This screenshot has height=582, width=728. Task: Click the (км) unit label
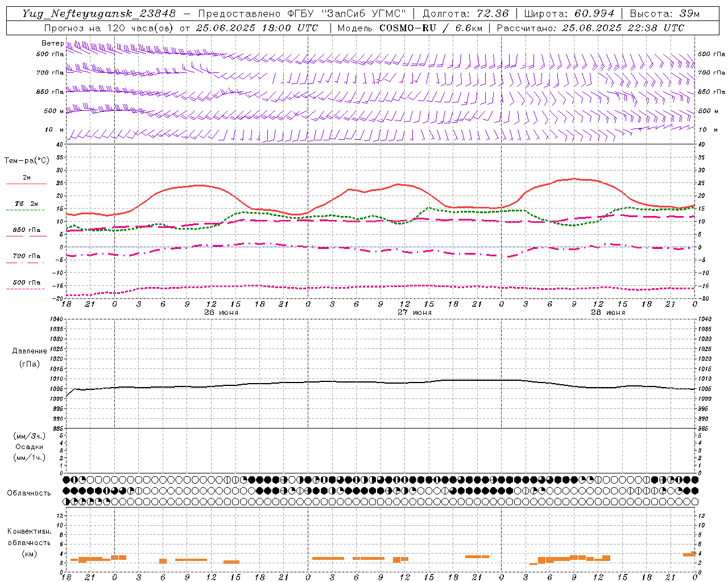[29, 554]
